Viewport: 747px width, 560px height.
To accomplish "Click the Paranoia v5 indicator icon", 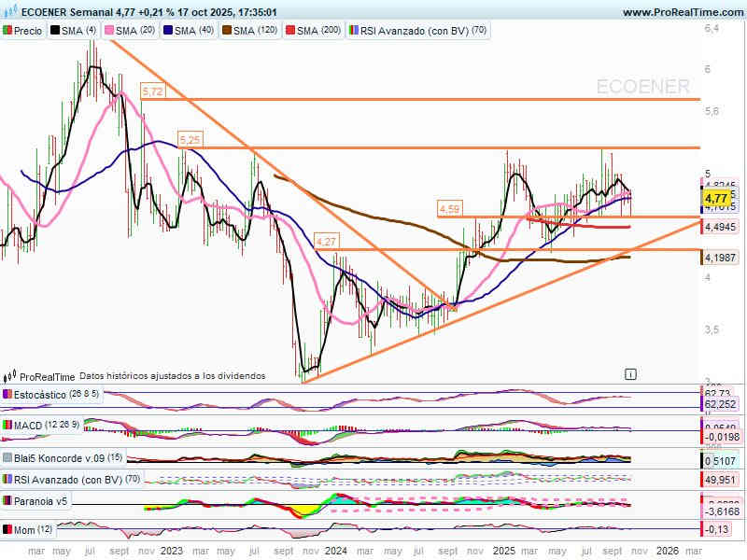I will pyautogui.click(x=7, y=500).
